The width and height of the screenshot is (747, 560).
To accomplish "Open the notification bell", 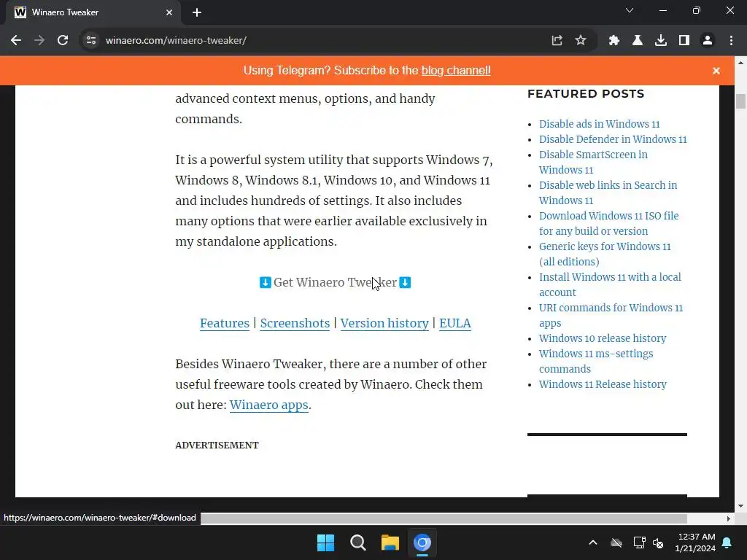I will coord(727,542).
